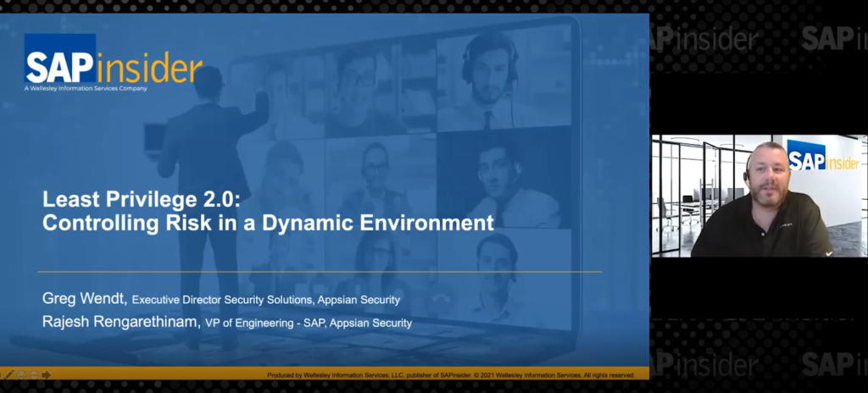Click the SAPinsider watermark at bottom right
The height and width of the screenshot is (393, 868).
pos(834,364)
